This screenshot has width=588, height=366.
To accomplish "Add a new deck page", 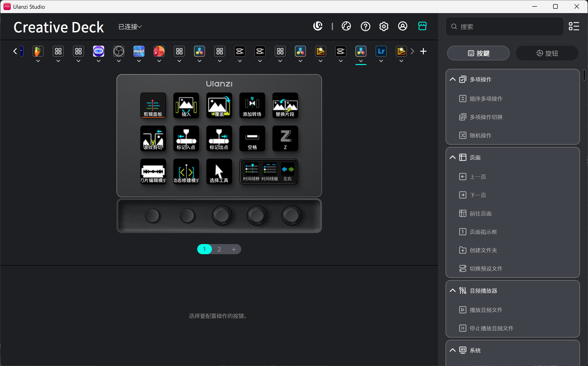I will pyautogui.click(x=234, y=249).
